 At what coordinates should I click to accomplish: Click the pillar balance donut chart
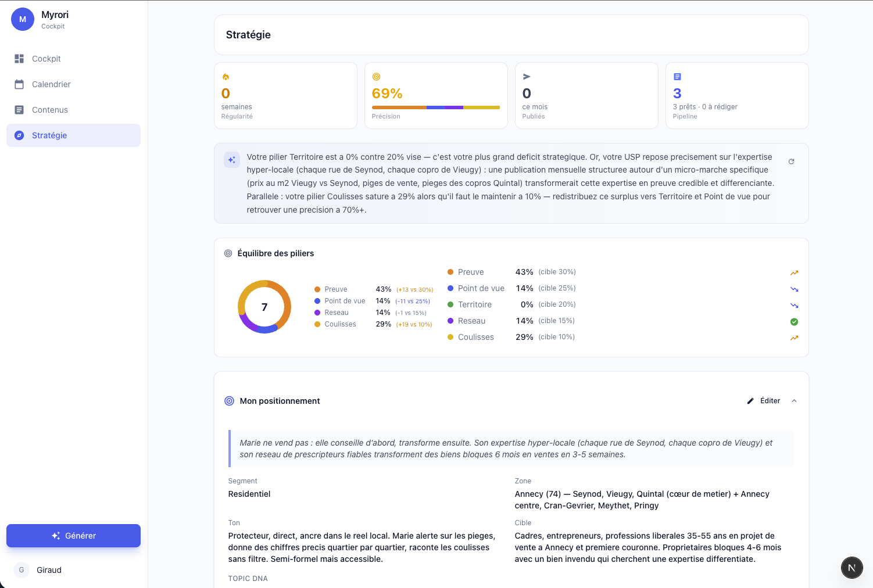(264, 307)
